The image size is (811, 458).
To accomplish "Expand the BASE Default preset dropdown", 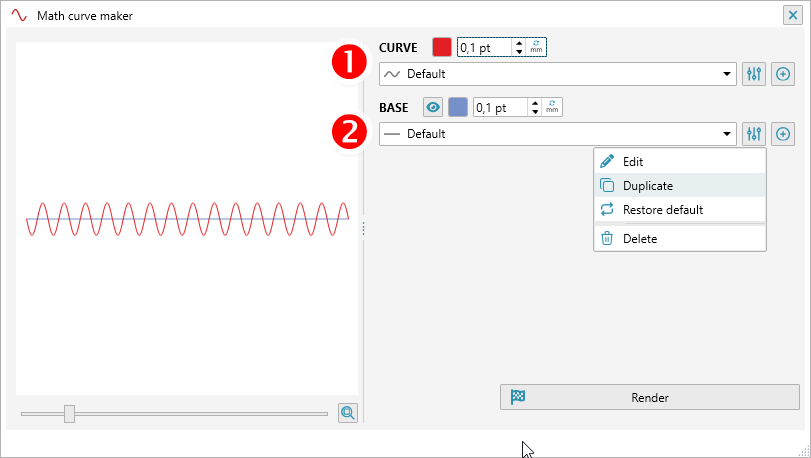I will click(x=727, y=134).
